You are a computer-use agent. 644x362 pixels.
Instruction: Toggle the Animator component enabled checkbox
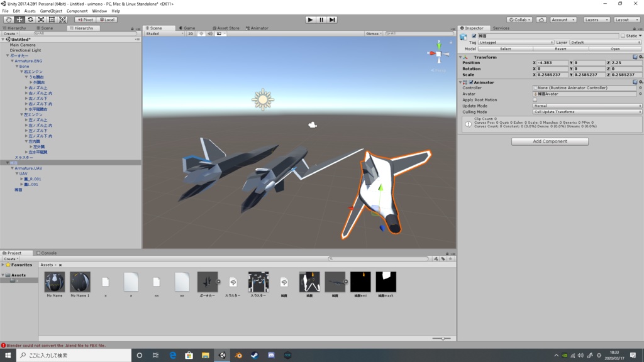471,82
